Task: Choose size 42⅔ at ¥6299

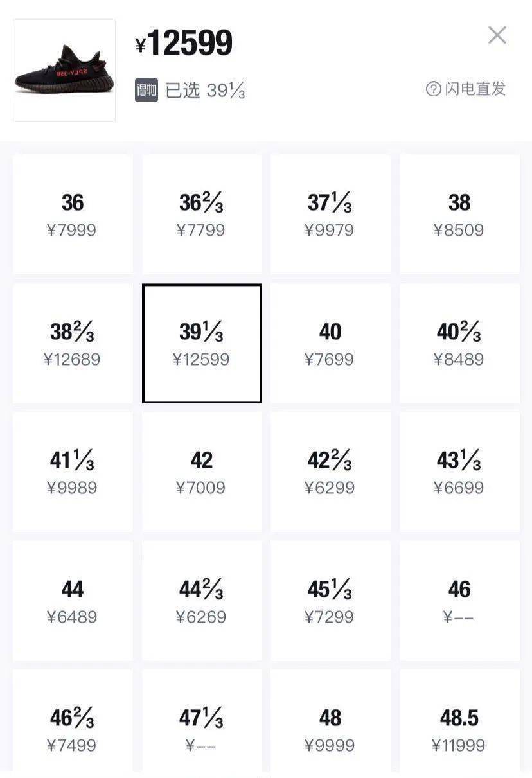Action: coord(330,472)
